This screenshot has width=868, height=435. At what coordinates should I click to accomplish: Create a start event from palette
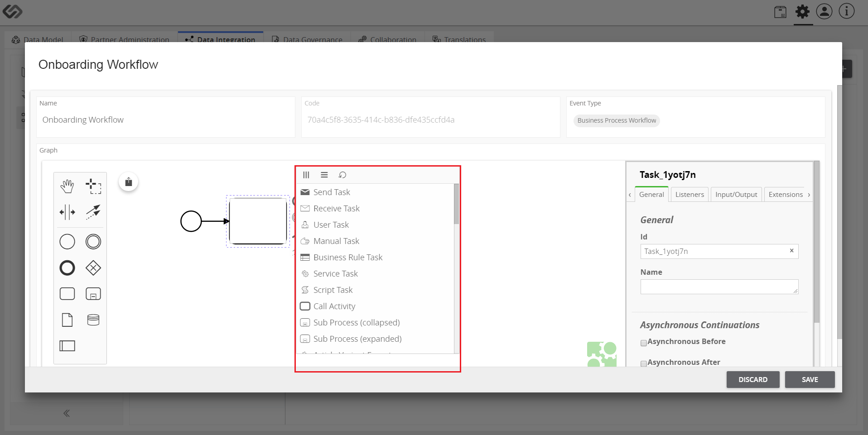pyautogui.click(x=67, y=242)
